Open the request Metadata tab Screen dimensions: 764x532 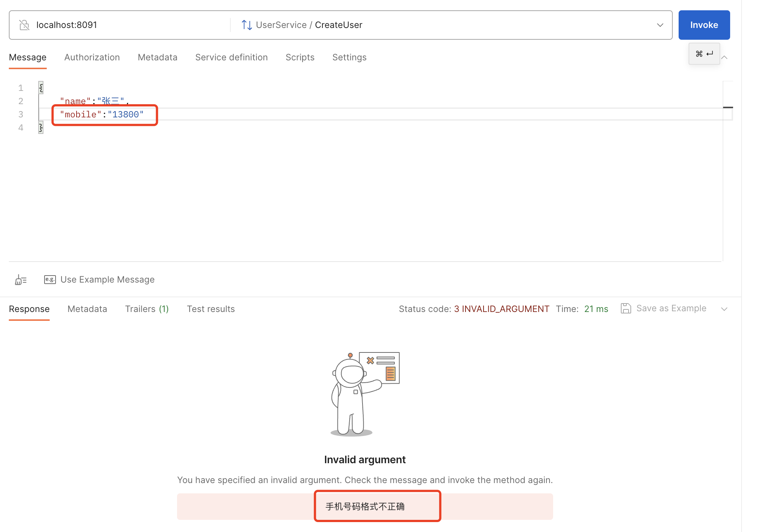pos(158,57)
